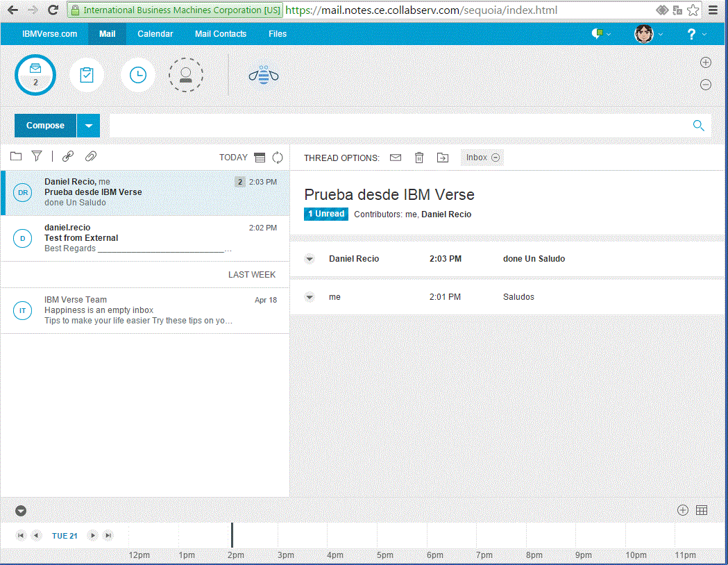Delete the thread with trash icon
The width and height of the screenshot is (728, 565).
coord(419,158)
